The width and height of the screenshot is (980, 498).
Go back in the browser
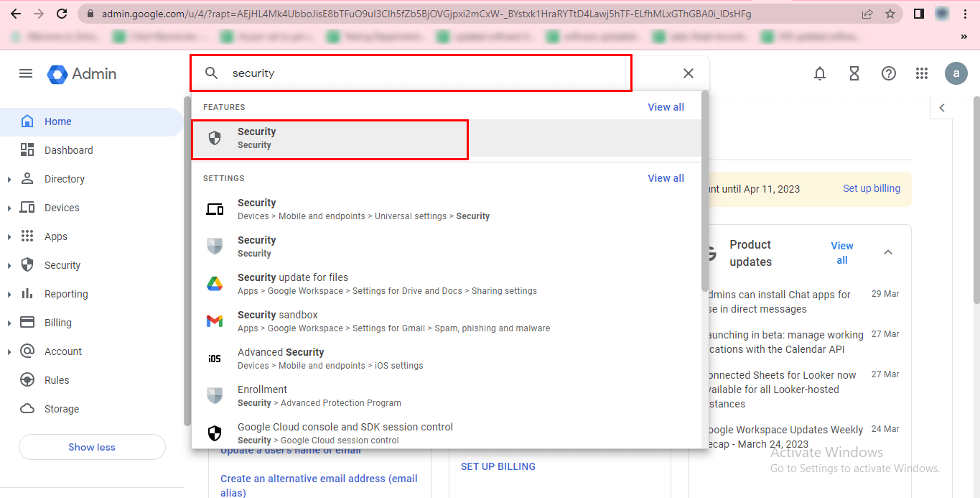point(15,14)
